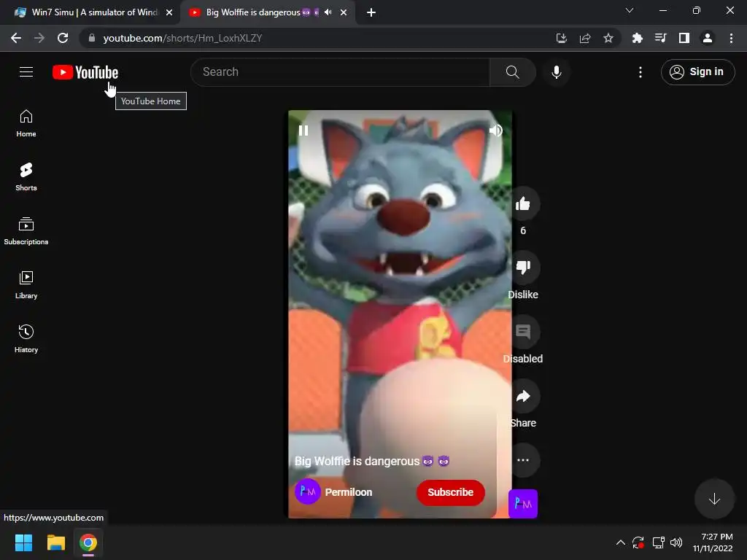Viewport: 747px width, 560px height.
Task: Open History in the sidebar
Action: 26,338
